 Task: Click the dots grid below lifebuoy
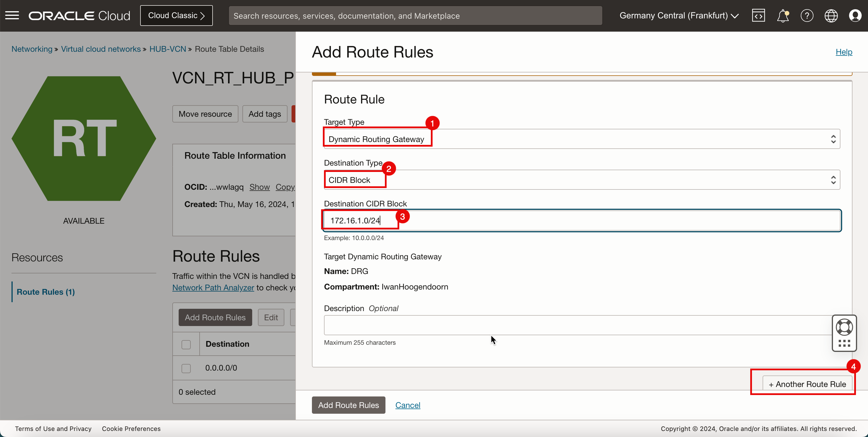[x=844, y=343]
